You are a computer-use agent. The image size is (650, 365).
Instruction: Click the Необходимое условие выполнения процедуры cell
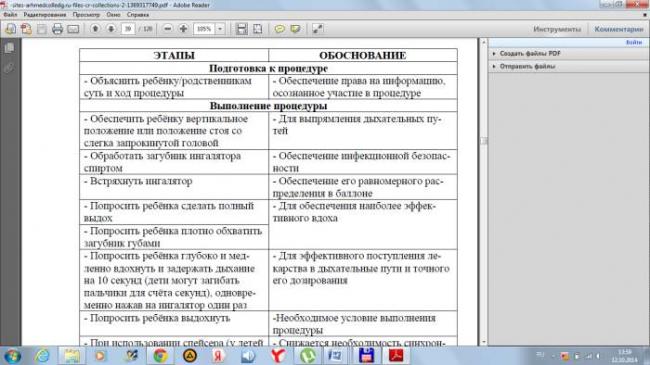click(x=363, y=324)
